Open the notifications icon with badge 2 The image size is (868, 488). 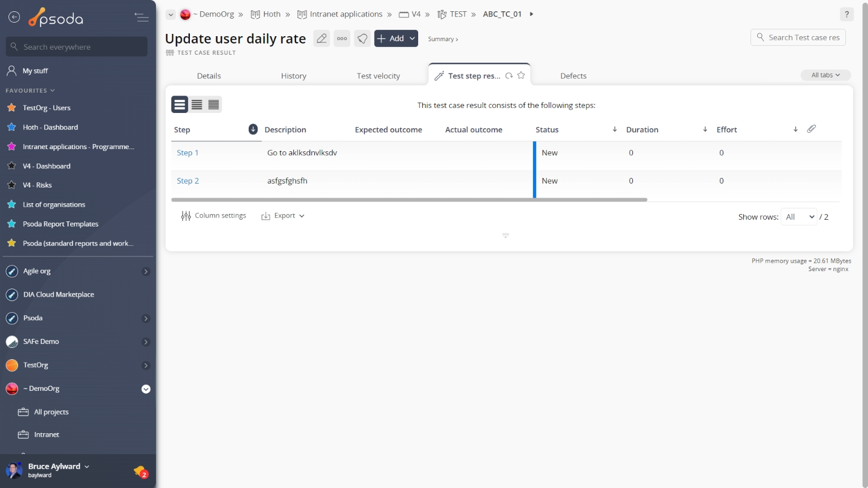point(141,471)
